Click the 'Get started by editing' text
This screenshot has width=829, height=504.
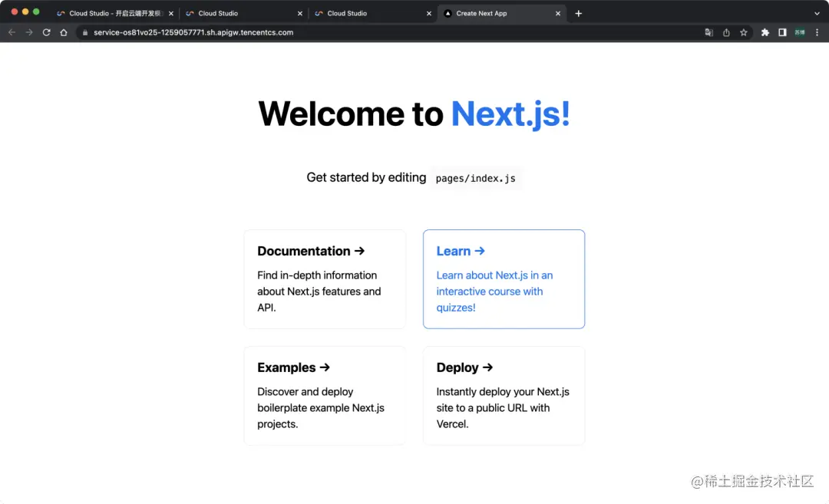[366, 177]
